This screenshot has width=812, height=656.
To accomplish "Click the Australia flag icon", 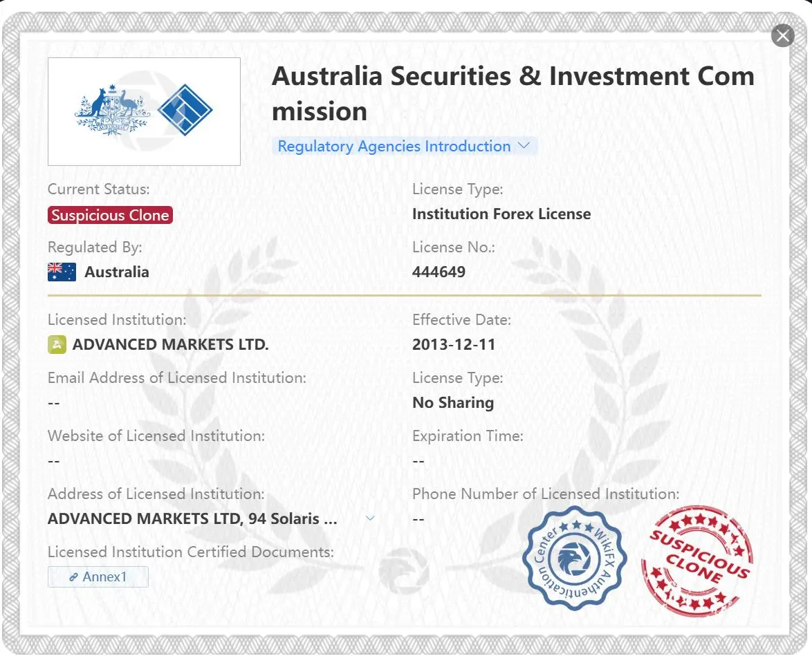I will pos(62,272).
